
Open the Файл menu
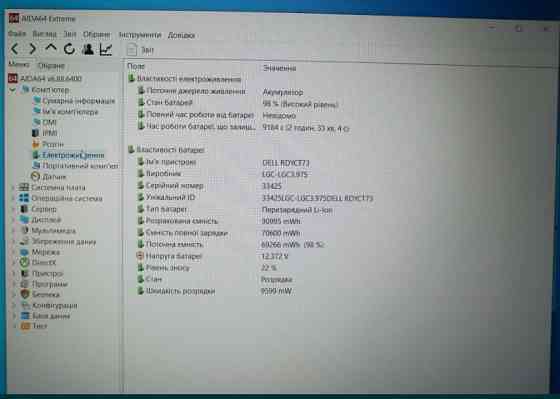[x=17, y=34]
